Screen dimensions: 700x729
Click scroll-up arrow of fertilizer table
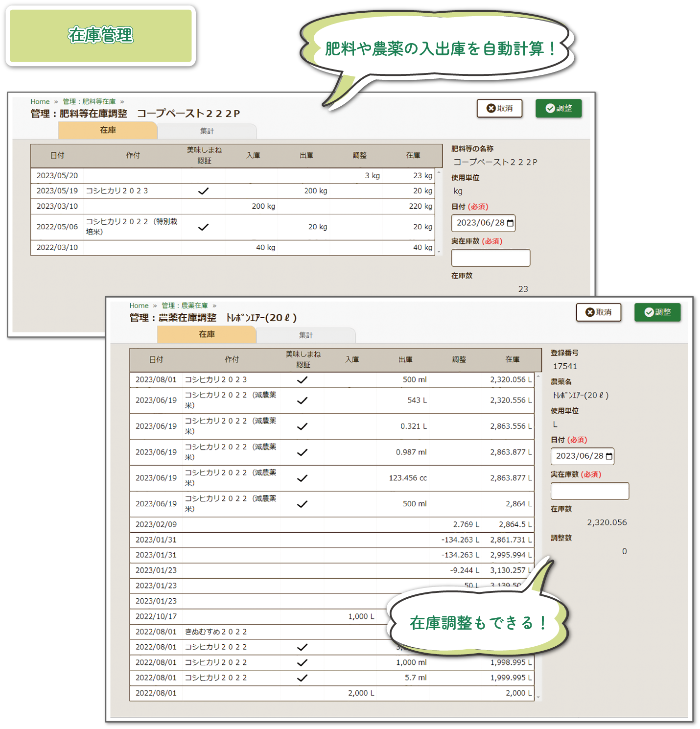pos(439,172)
